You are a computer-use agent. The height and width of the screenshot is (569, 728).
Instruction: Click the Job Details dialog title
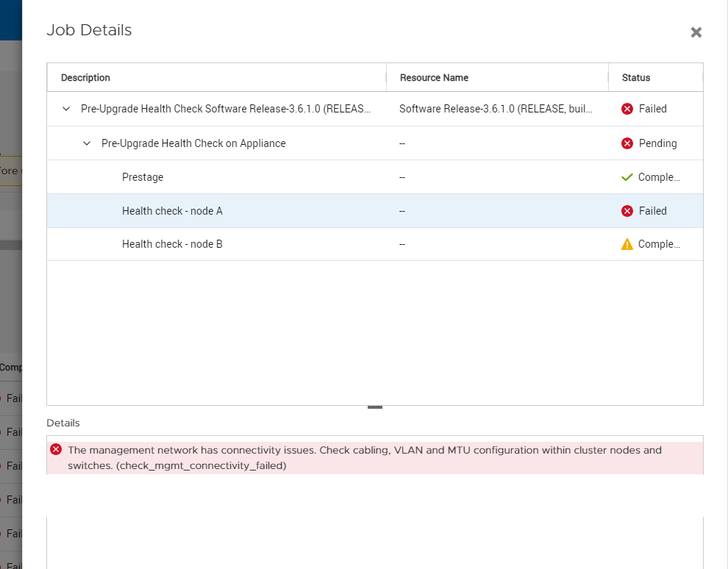89,30
